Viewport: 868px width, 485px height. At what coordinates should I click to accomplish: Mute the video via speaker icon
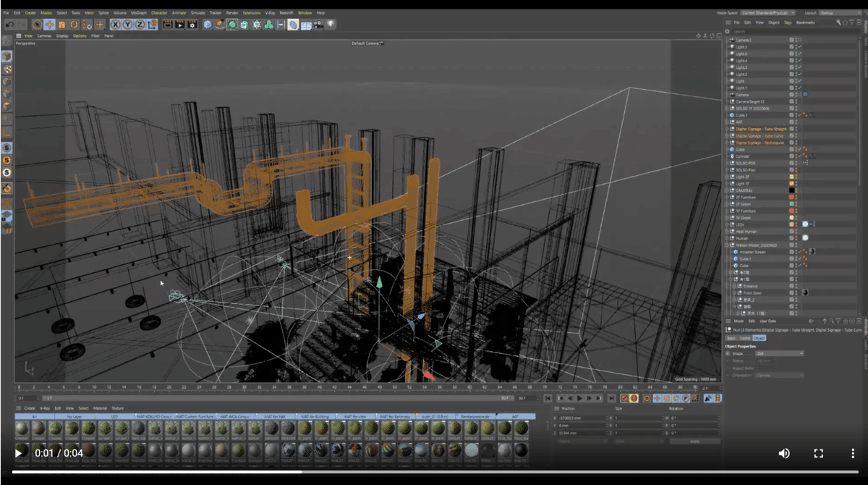pyautogui.click(x=784, y=453)
